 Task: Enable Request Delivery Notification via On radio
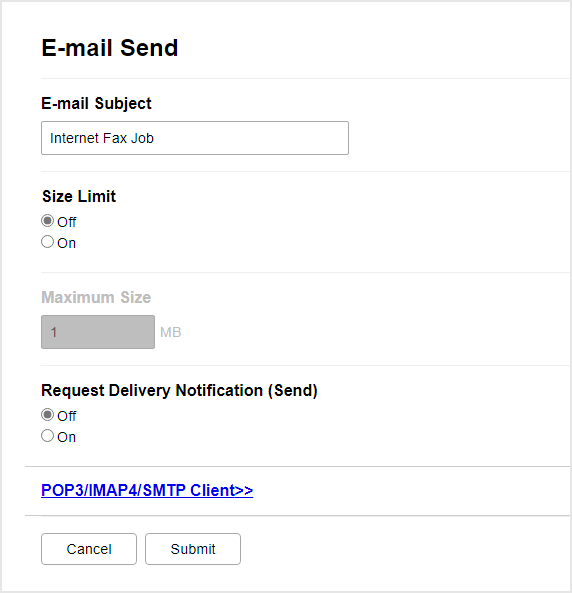tap(47, 436)
